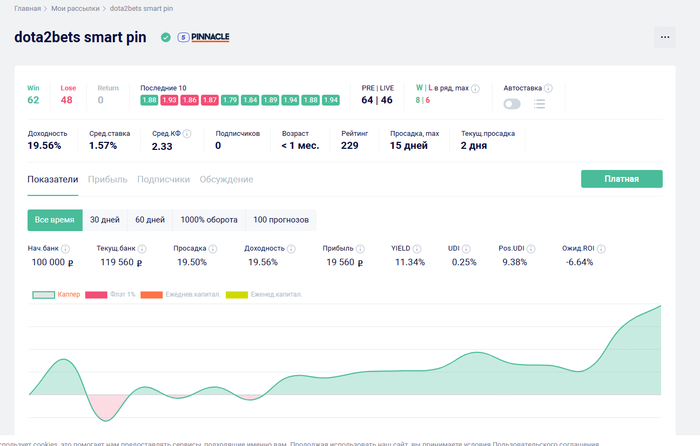Click info icon next to YIELD
Image resolution: width=700 pixels, height=446 pixels.
coord(419,248)
